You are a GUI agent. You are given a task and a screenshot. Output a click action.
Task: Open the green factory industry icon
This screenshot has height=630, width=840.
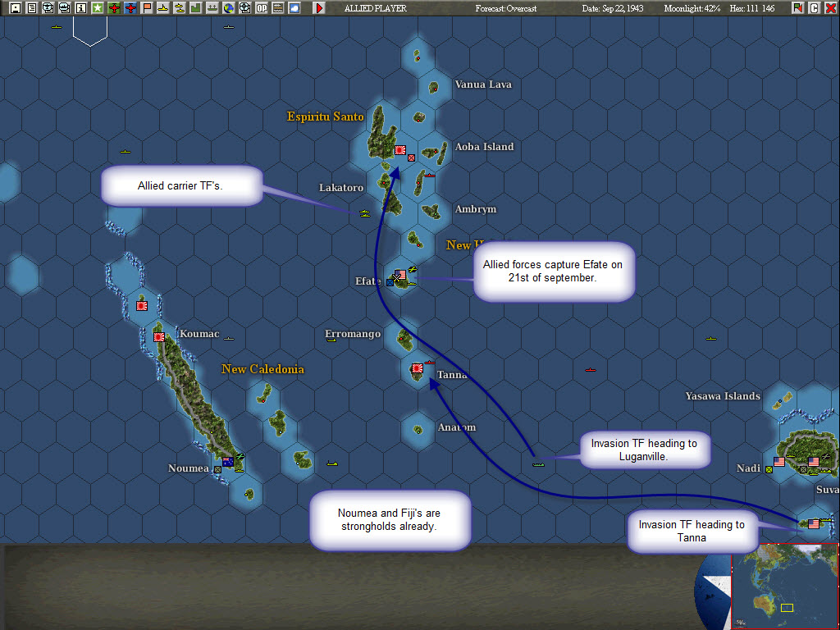[x=195, y=8]
